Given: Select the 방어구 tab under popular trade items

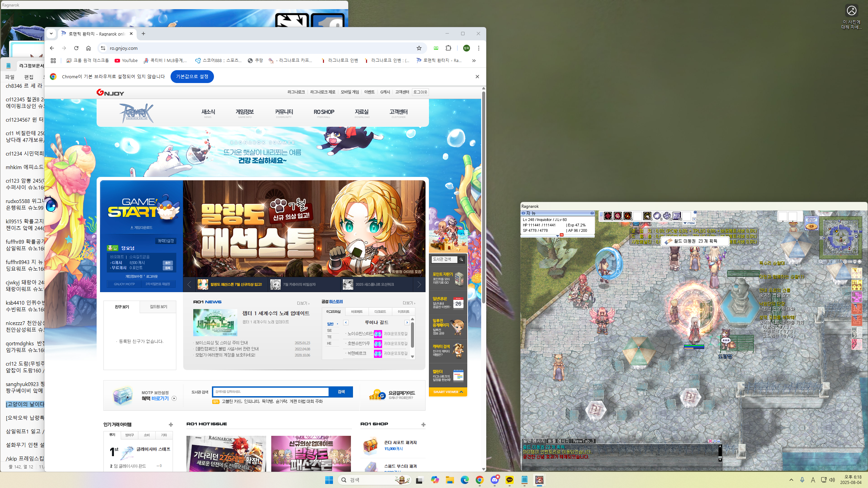Looking at the screenshot, I should [130, 435].
